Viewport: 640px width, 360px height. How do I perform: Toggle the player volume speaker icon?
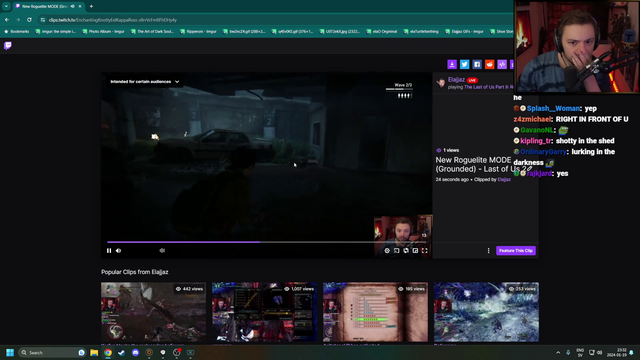[x=118, y=251]
